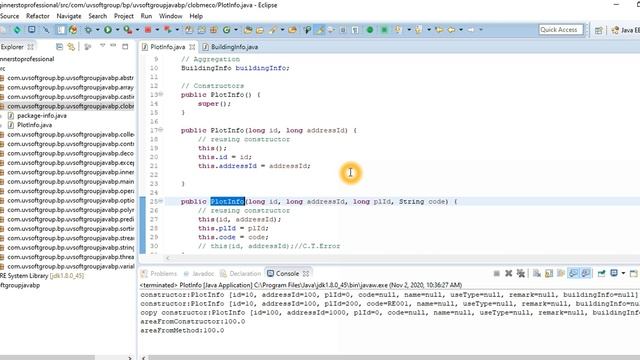Open Run button dropdown arrow
The width and height of the screenshot is (640, 360).
coord(117,29)
